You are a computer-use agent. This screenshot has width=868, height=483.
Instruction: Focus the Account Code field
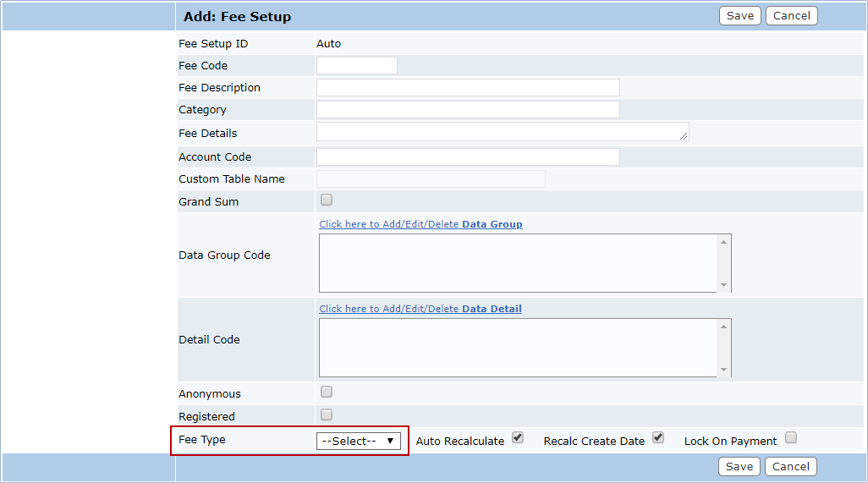[468, 157]
